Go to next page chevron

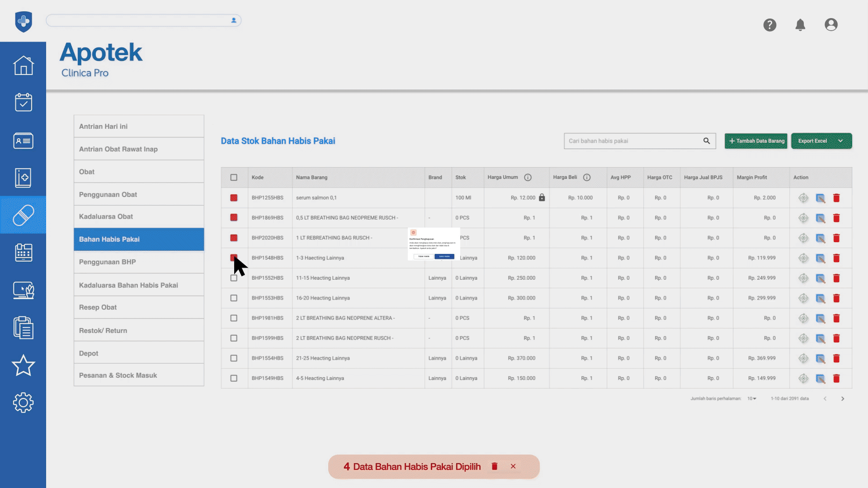[843, 399]
